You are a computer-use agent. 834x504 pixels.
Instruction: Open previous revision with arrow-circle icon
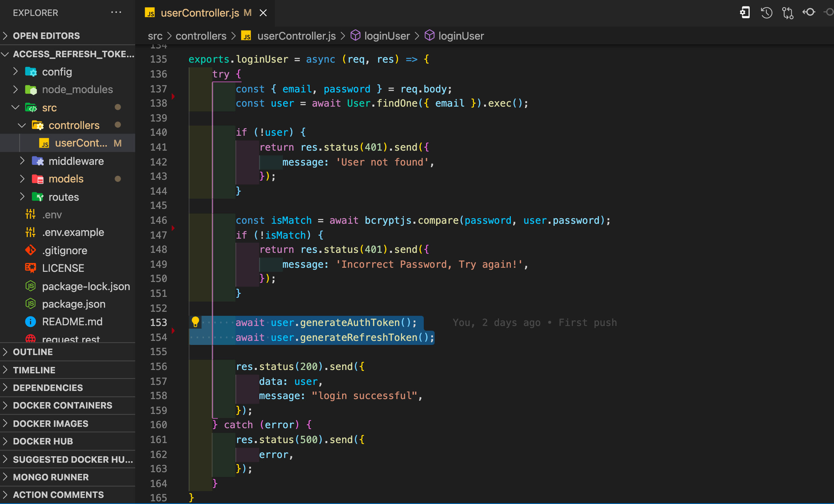[809, 12]
